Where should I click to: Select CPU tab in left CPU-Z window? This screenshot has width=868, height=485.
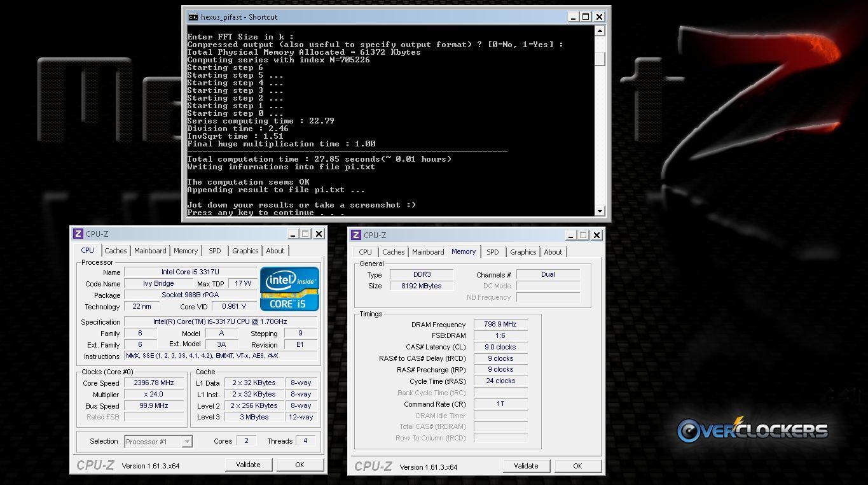(x=88, y=250)
